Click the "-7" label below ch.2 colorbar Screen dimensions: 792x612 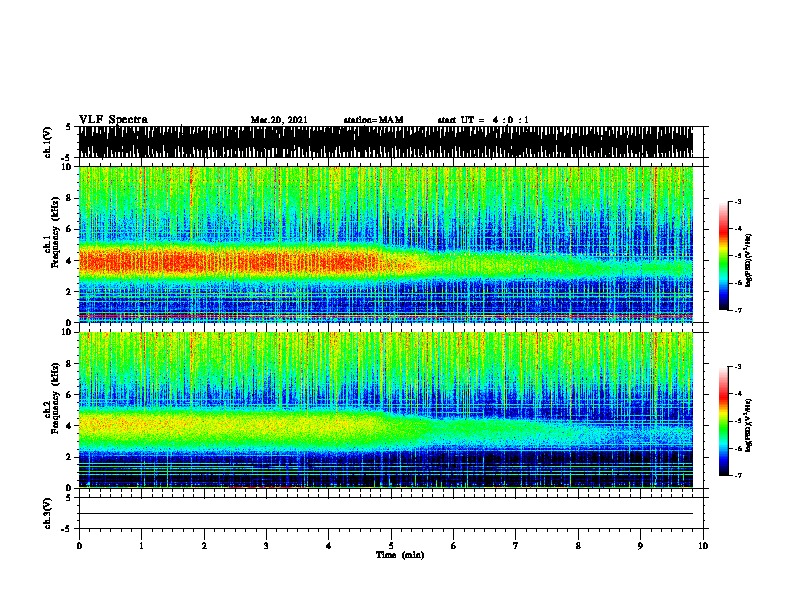click(x=738, y=475)
